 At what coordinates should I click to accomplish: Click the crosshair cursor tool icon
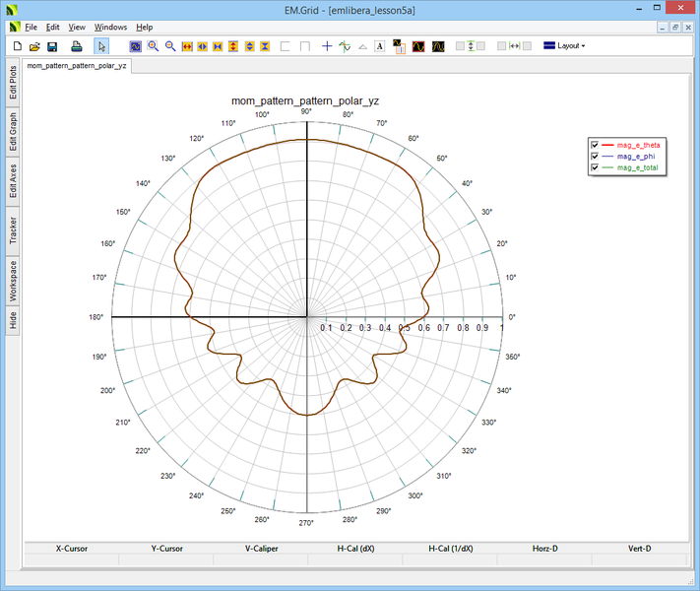pos(327,46)
